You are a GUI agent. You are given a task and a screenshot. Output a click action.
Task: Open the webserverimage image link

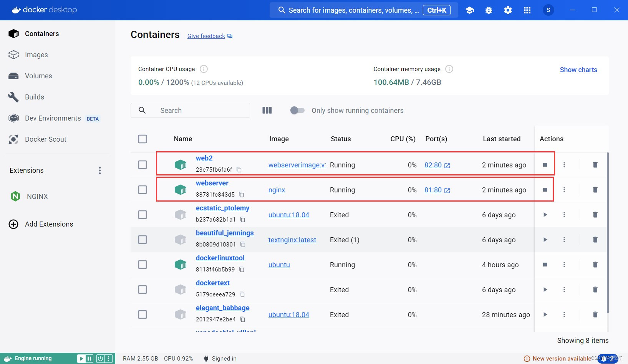(297, 165)
